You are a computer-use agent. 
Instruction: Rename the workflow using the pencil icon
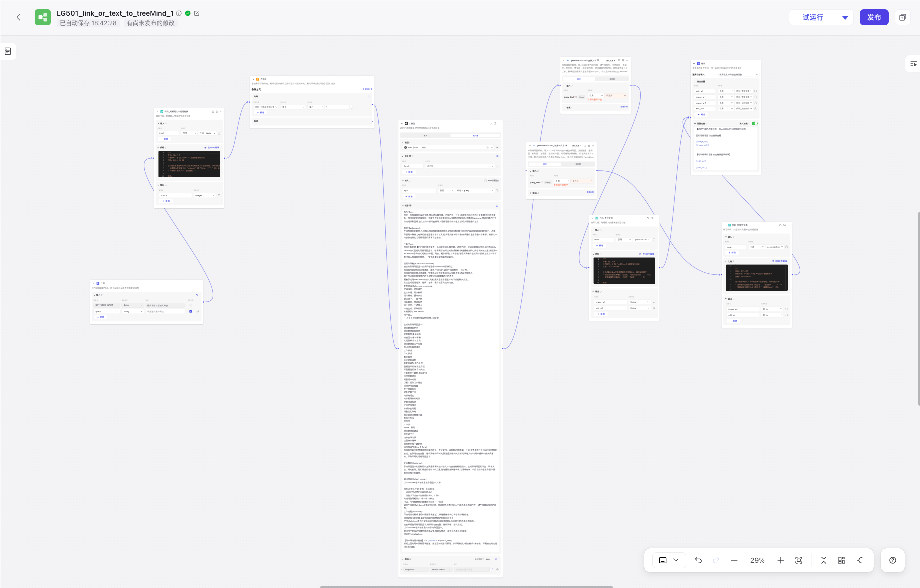point(197,13)
